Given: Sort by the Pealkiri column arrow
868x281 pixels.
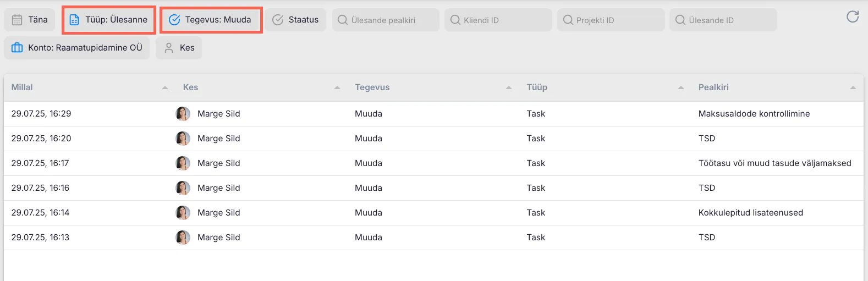Looking at the screenshot, I should tap(853, 87).
